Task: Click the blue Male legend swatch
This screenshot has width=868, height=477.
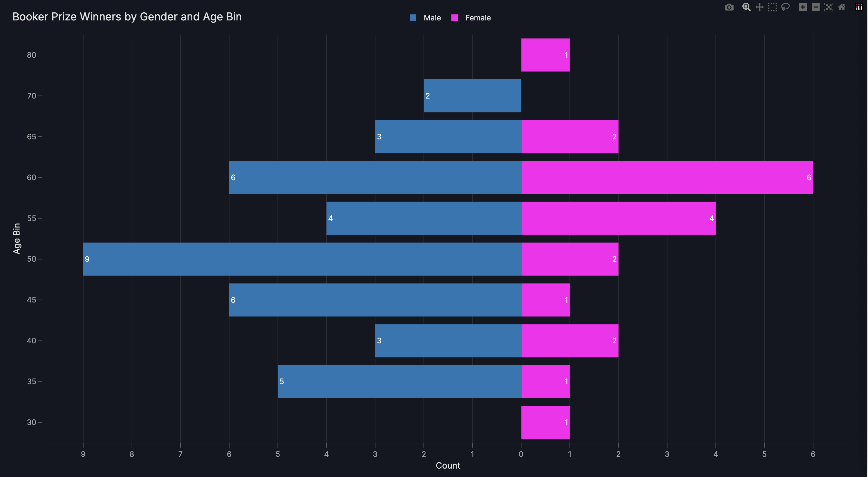Action: coord(413,18)
